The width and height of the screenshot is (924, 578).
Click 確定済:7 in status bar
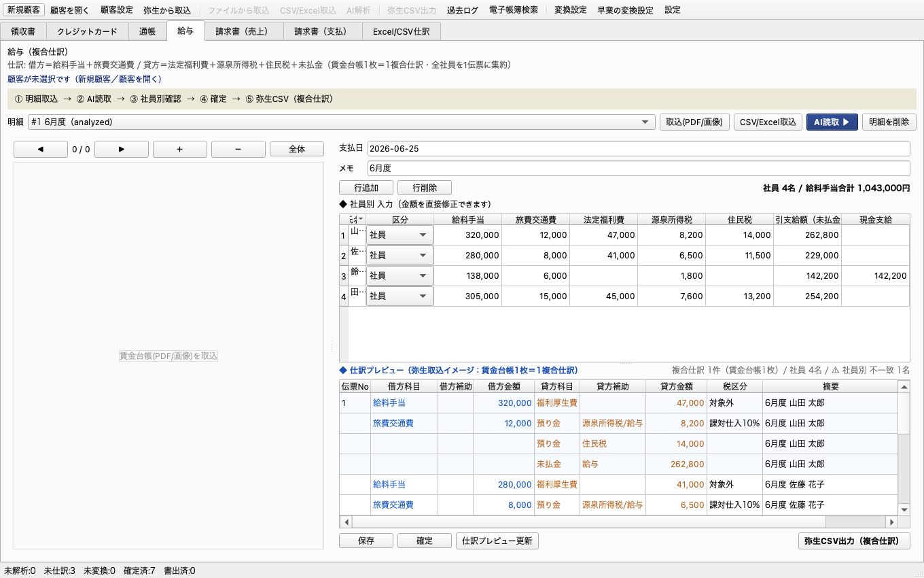[x=139, y=571]
